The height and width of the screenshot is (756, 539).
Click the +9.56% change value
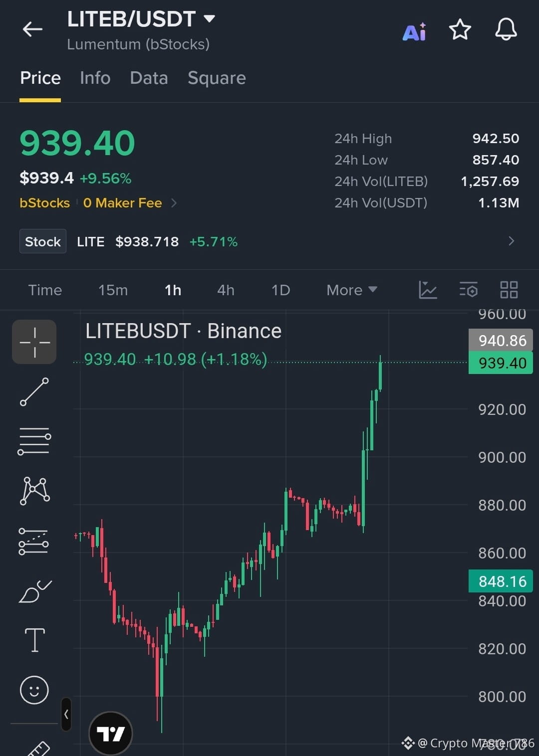[105, 179]
